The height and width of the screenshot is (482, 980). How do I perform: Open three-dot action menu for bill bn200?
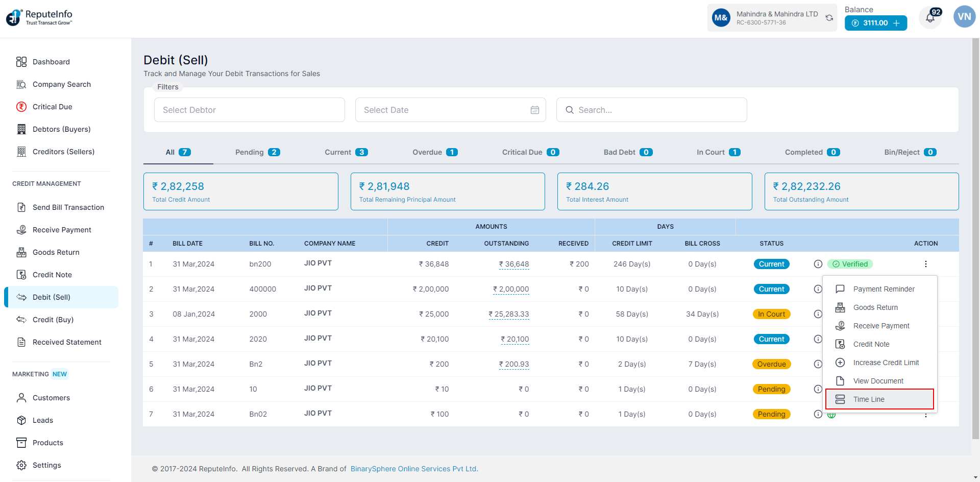pos(925,264)
